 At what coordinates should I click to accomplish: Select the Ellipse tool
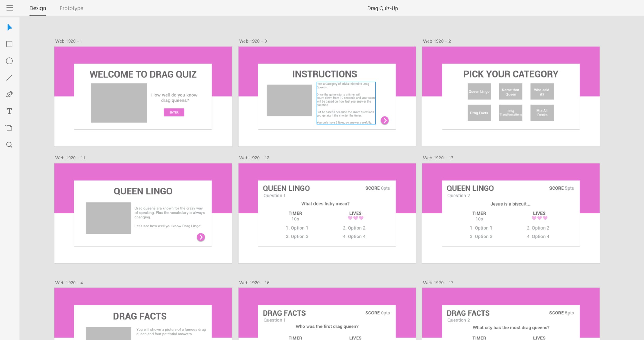pos(10,61)
